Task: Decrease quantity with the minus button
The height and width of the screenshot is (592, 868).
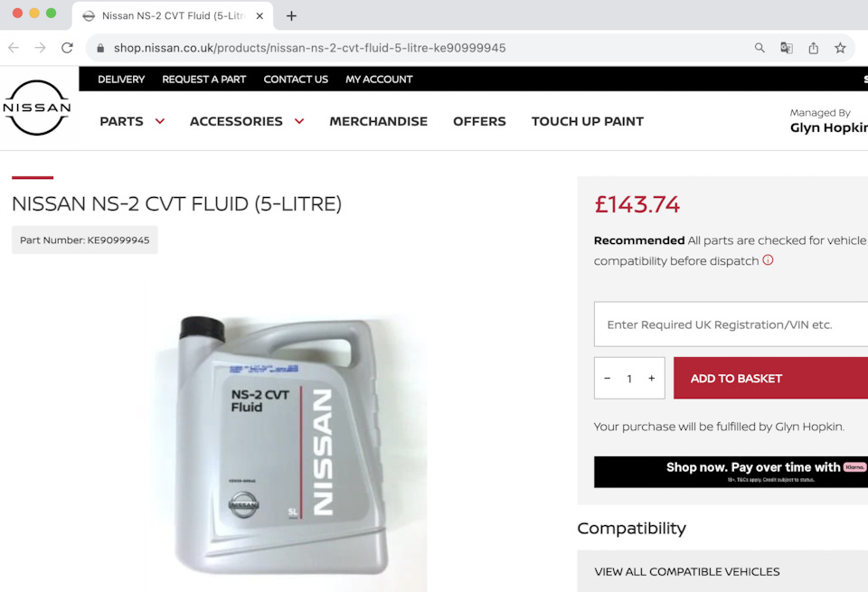Action: 608,379
